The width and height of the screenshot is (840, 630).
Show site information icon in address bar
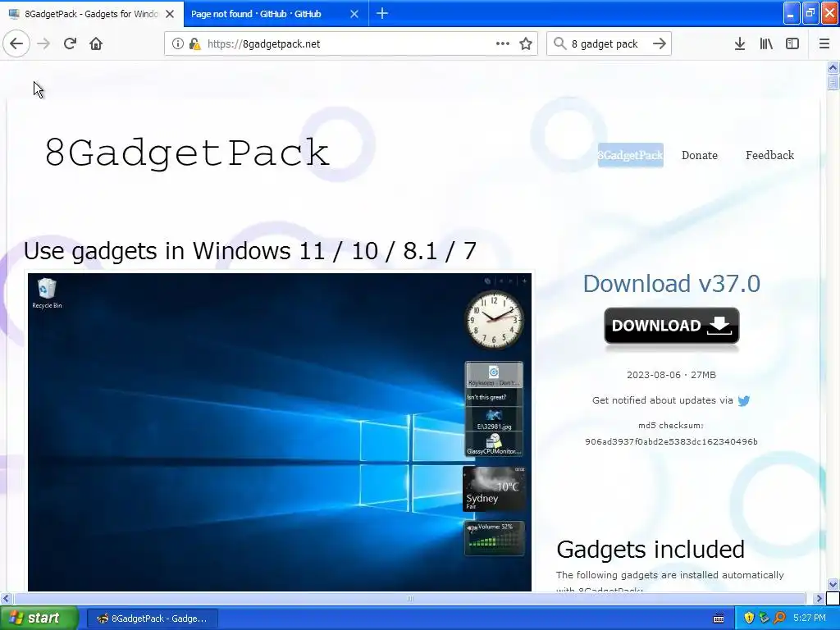[x=177, y=43]
